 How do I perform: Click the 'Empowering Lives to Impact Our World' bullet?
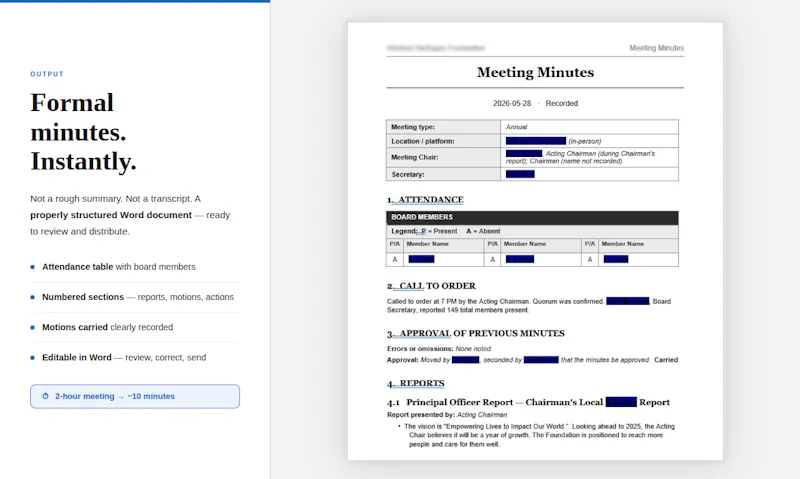[x=538, y=435]
